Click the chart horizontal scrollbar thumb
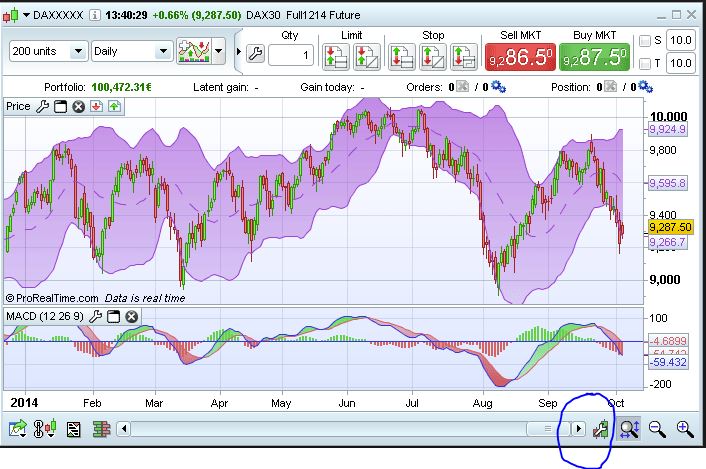The image size is (706, 469). [548, 429]
